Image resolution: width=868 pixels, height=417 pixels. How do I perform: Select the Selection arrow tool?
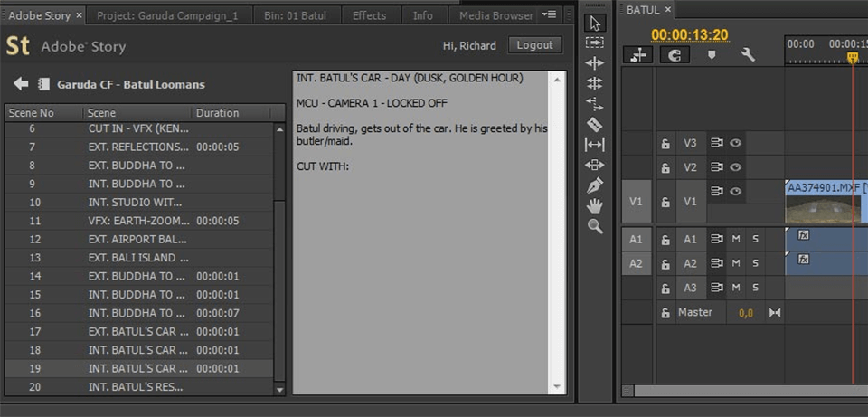595,23
